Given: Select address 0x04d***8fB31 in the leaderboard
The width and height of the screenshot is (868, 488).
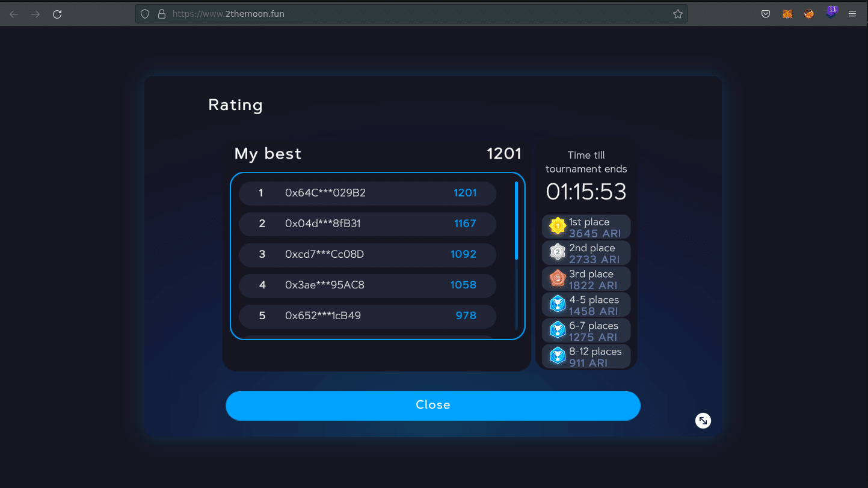Looking at the screenshot, I should pos(323,224).
